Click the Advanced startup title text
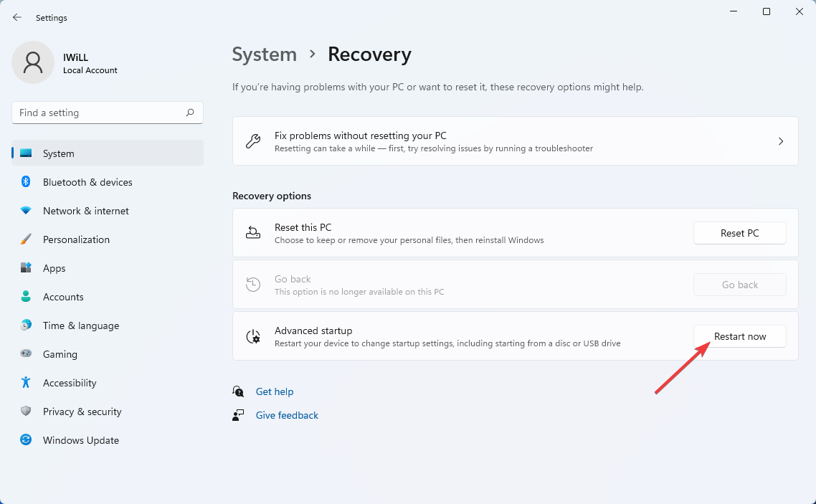The height and width of the screenshot is (504, 816). tap(313, 331)
